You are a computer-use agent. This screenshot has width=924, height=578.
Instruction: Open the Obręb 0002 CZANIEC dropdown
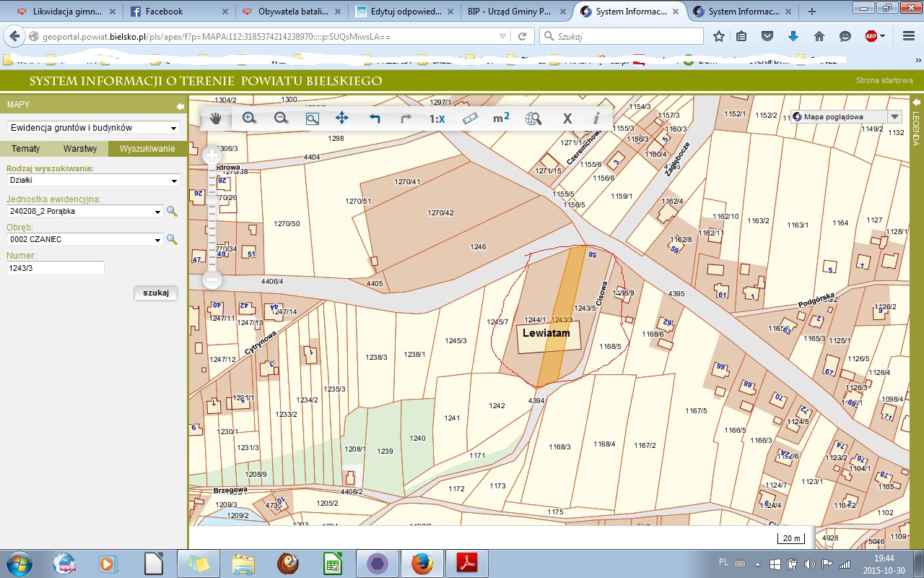pos(85,240)
